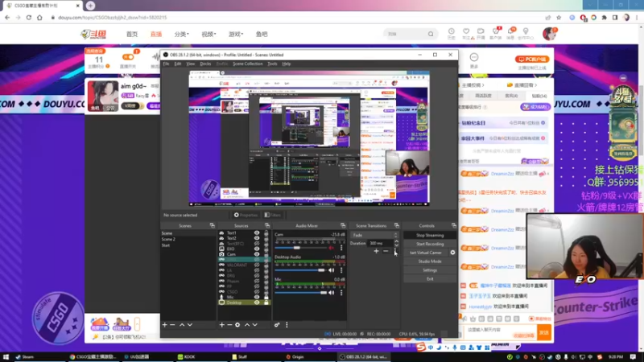Viewport: 644px width, 362px height.
Task: Open the Docks menu in OBS
Action: (x=205, y=64)
